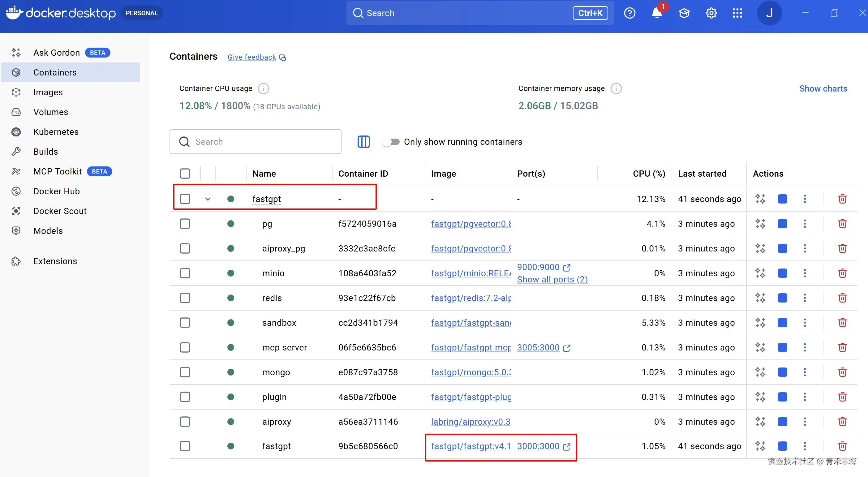Click info icon beside Container CPU usage
The image size is (868, 477).
[x=263, y=88]
